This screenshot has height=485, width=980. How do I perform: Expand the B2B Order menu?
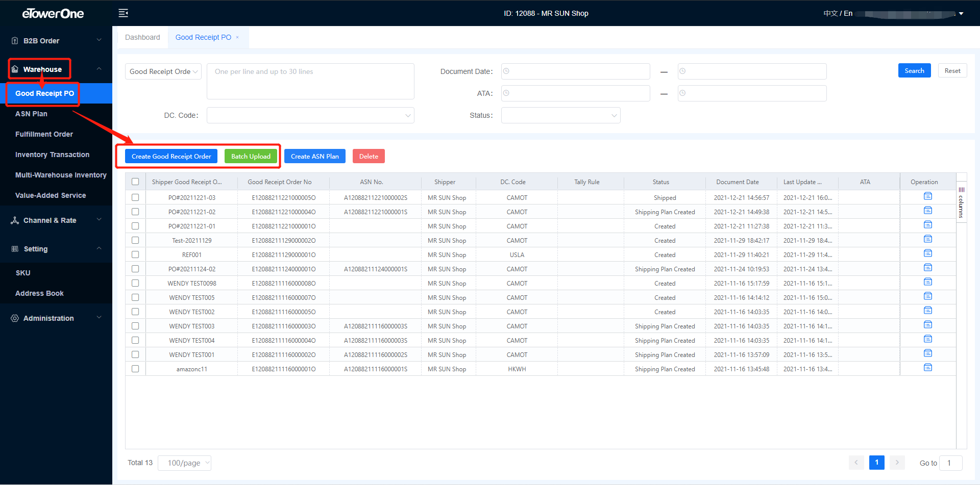[x=56, y=41]
